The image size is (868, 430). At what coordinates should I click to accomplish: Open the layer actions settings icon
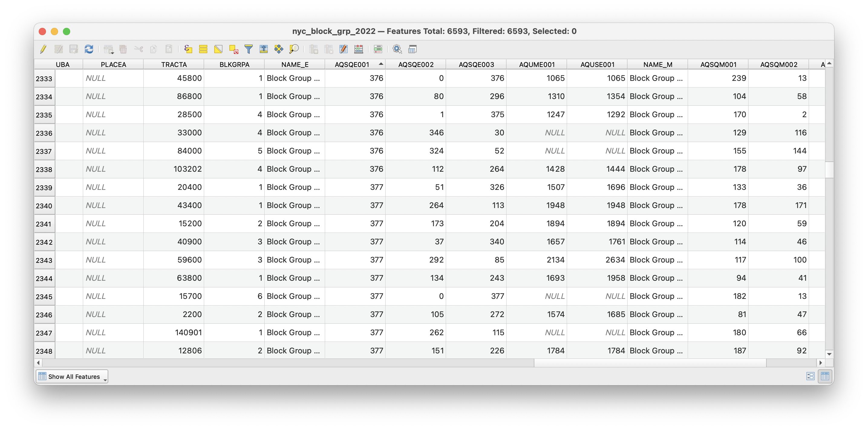[397, 49]
